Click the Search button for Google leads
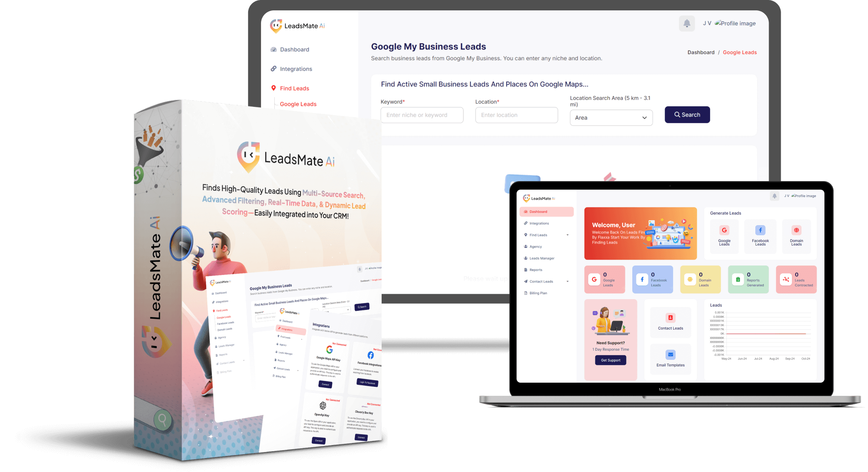Viewport: 868px width, 472px height. tap(687, 115)
